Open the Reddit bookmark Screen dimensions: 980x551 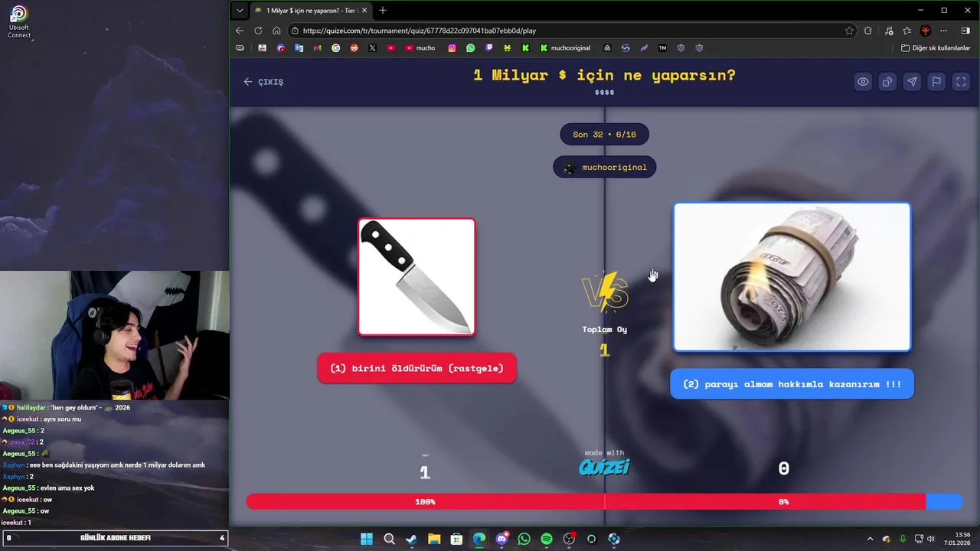pyautogui.click(x=354, y=47)
